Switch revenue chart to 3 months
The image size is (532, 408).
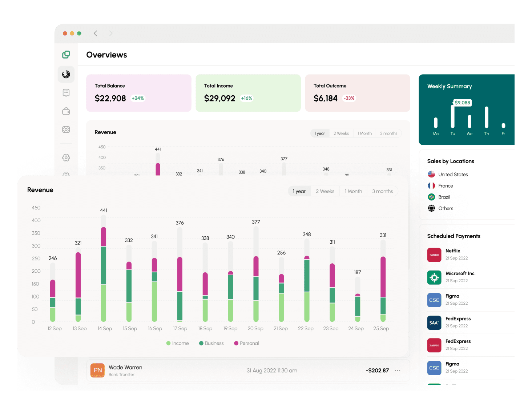[382, 191]
